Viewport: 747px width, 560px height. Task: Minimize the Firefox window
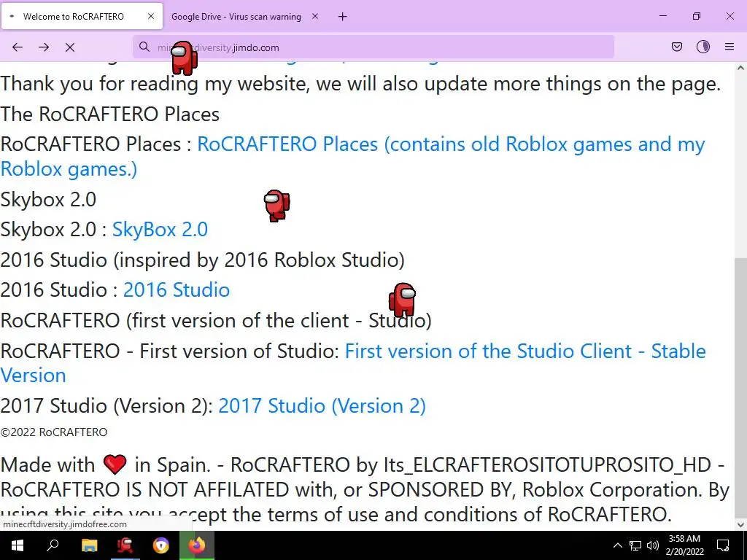662,16
